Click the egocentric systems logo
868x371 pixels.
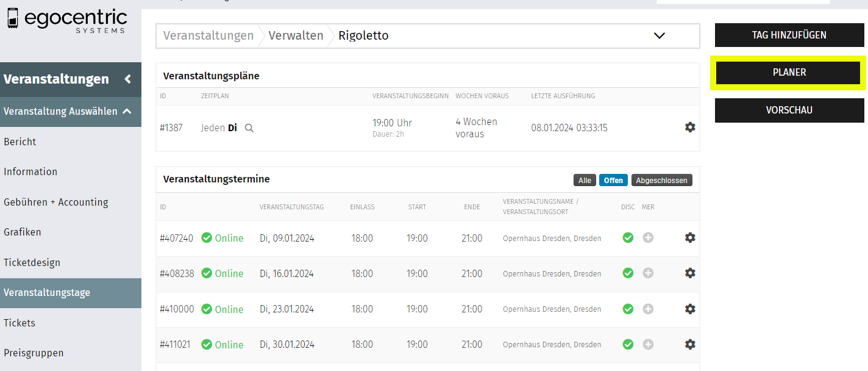67,20
